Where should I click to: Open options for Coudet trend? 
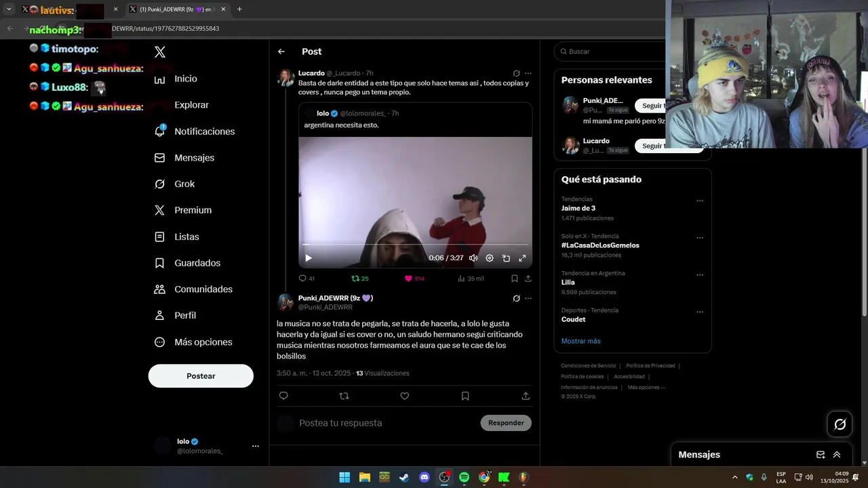tap(700, 312)
